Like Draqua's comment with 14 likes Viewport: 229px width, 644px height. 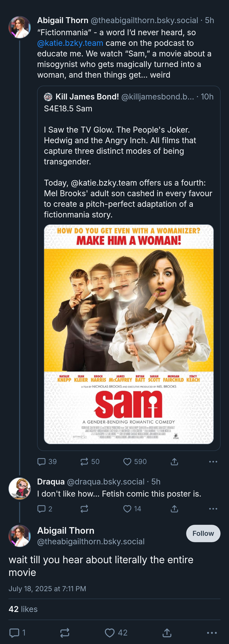point(132,509)
